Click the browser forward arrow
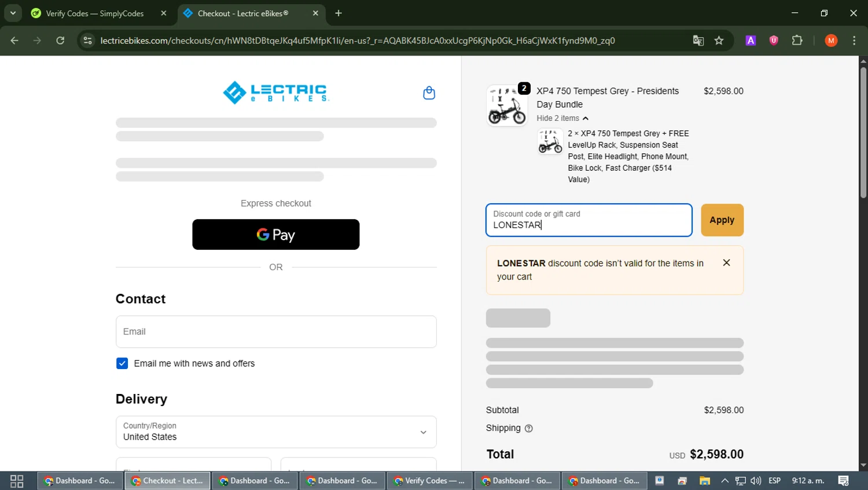The width and height of the screenshot is (868, 490). click(37, 40)
